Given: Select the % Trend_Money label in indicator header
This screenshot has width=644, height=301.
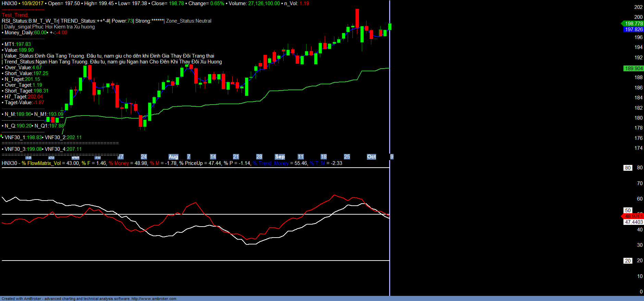Looking at the screenshot, I should [x=271, y=163].
